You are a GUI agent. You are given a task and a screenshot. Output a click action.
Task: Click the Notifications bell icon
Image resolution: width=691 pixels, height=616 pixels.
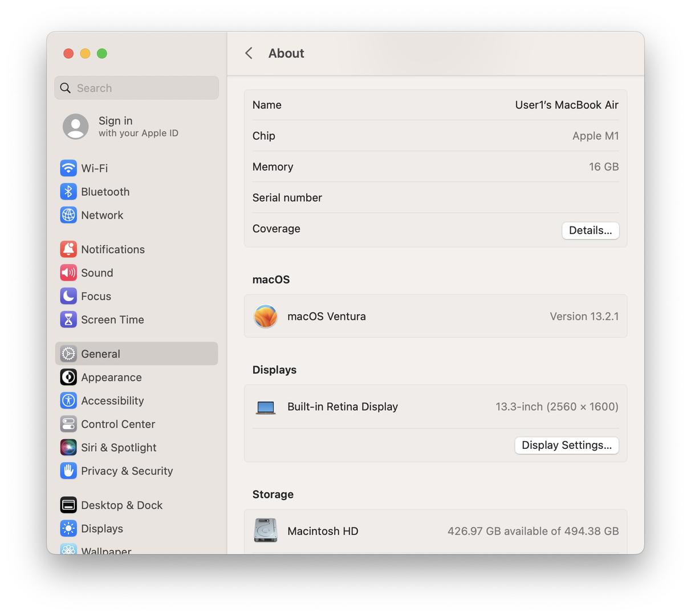tap(68, 249)
